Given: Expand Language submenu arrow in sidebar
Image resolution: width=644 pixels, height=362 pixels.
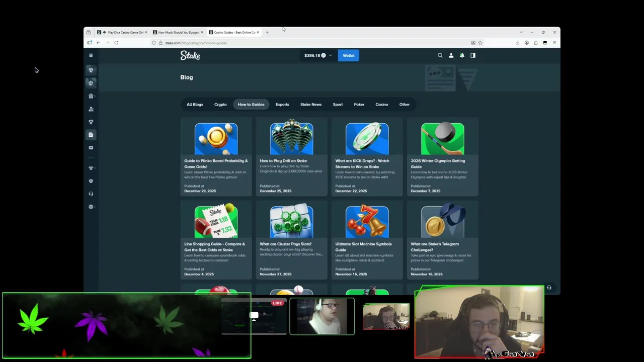Looking at the screenshot, I should tap(96, 207).
